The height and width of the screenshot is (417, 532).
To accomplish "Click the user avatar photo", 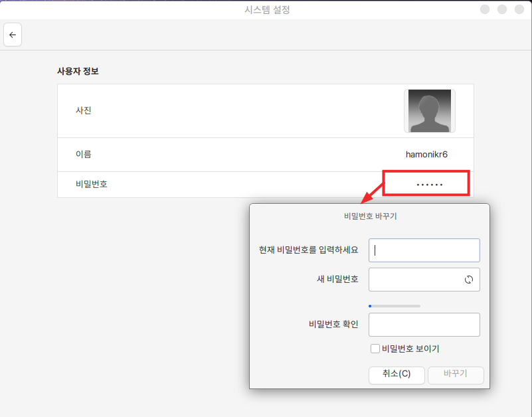I will [429, 111].
